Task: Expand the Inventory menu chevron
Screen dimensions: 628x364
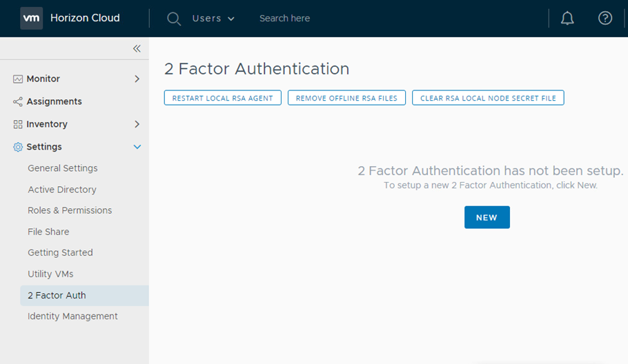Action: 137,125
